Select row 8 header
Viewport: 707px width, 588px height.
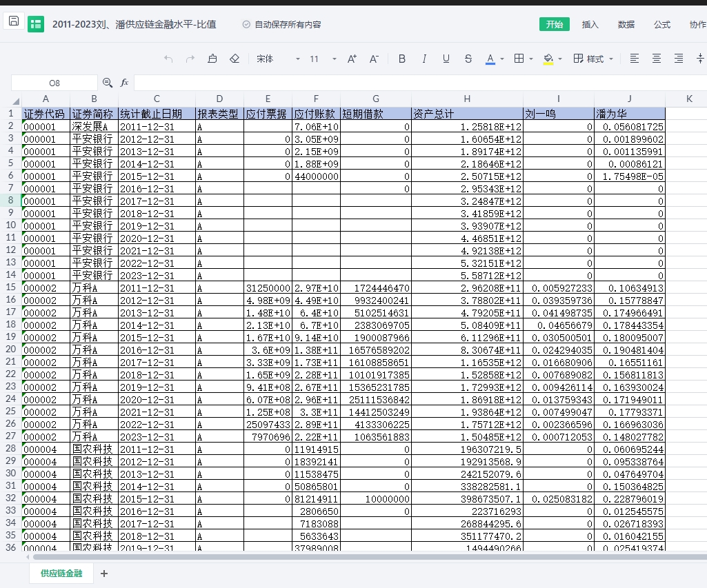10,200
